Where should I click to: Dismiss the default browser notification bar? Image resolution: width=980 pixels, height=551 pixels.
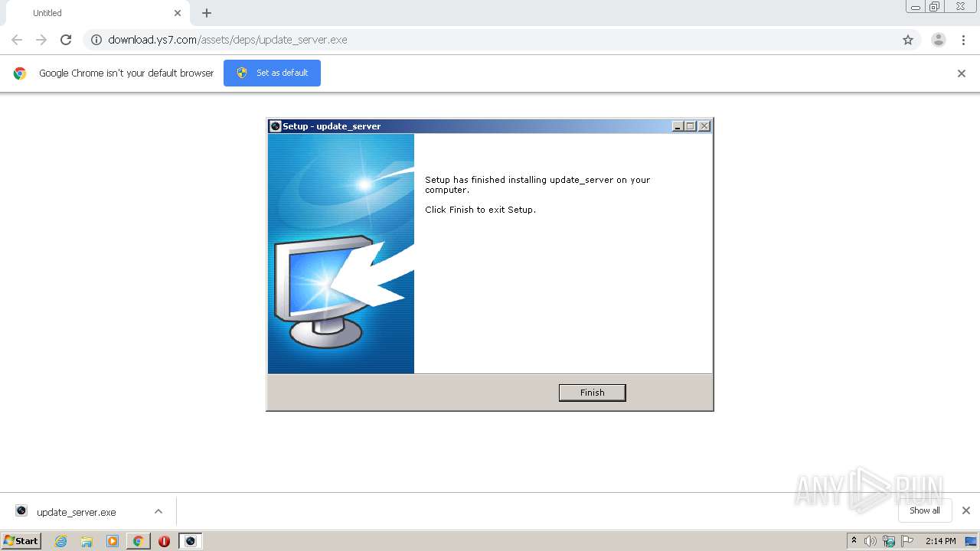coord(962,73)
